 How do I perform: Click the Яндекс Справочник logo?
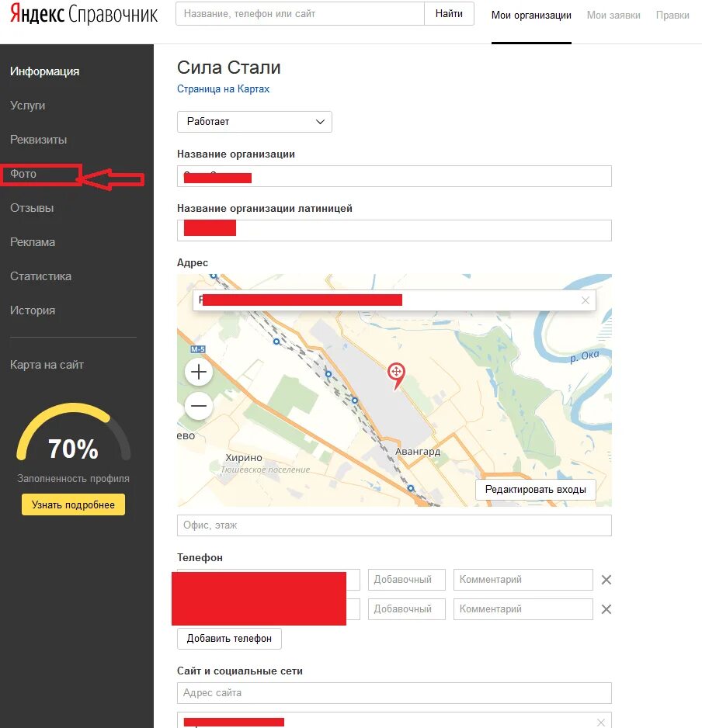coord(84,14)
